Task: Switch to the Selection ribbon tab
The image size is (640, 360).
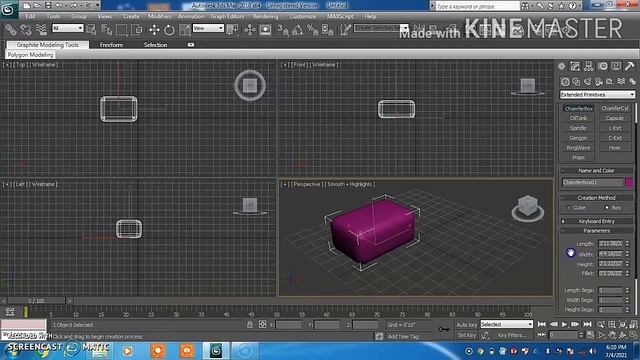Action: pyautogui.click(x=156, y=45)
